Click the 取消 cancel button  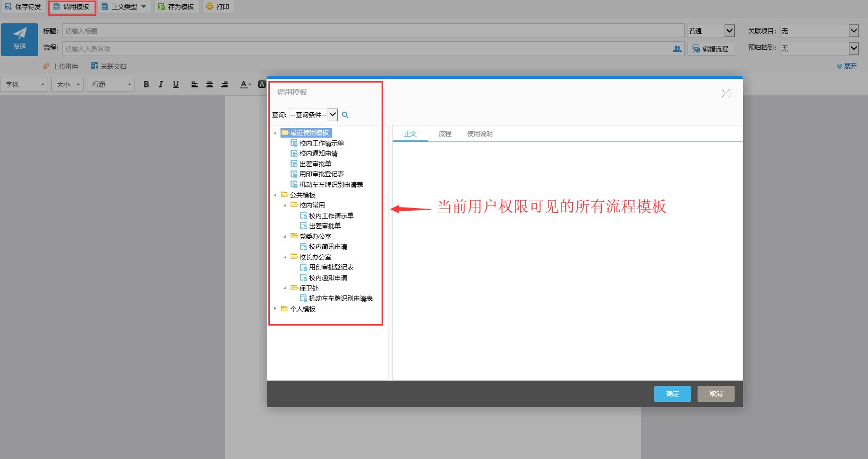click(716, 394)
